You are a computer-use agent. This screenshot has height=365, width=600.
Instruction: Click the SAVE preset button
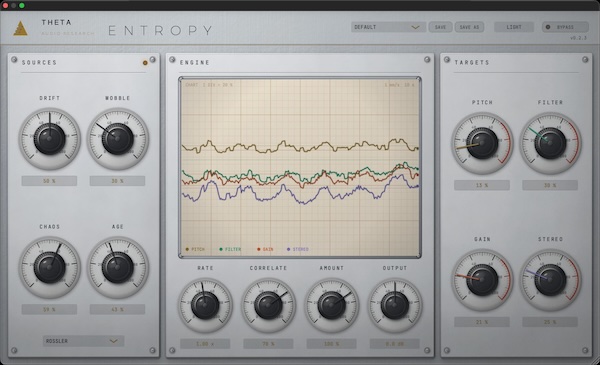pyautogui.click(x=440, y=27)
